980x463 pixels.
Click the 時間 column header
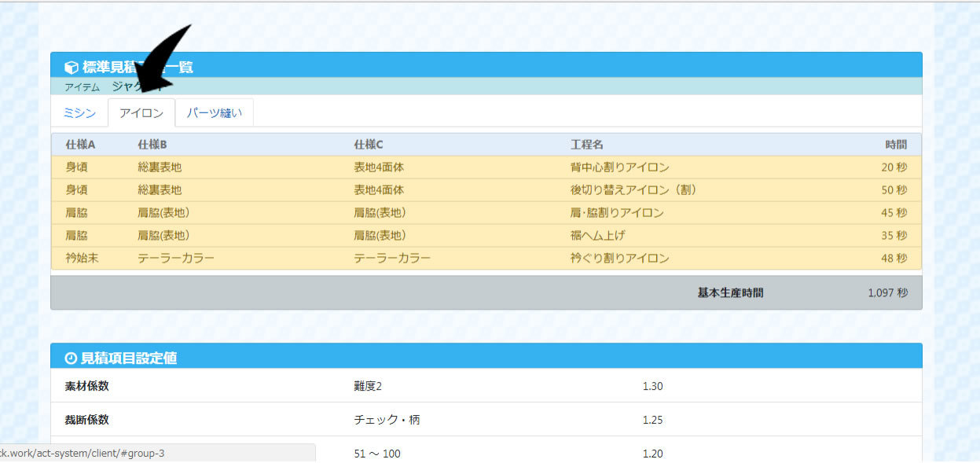(895, 145)
